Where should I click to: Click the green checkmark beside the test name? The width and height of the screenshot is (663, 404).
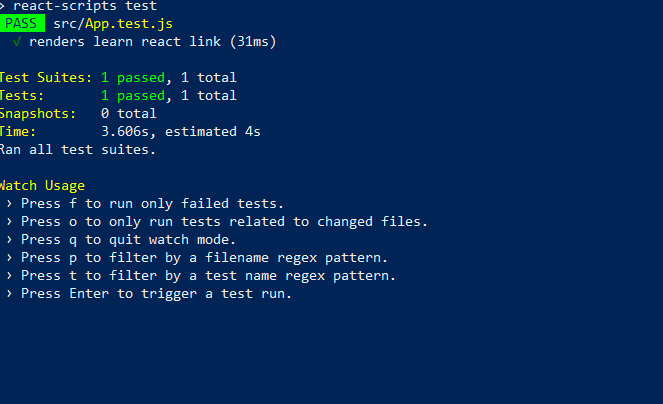pyautogui.click(x=17, y=41)
